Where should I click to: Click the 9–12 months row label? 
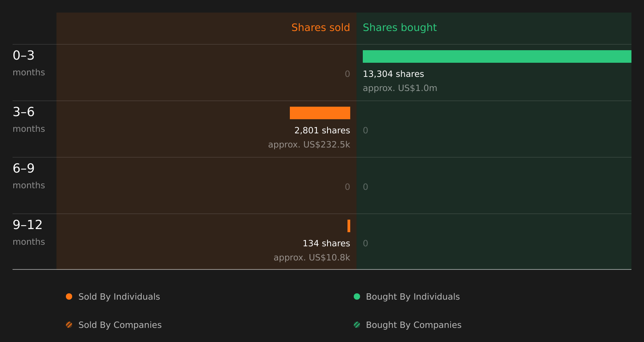[29, 233]
